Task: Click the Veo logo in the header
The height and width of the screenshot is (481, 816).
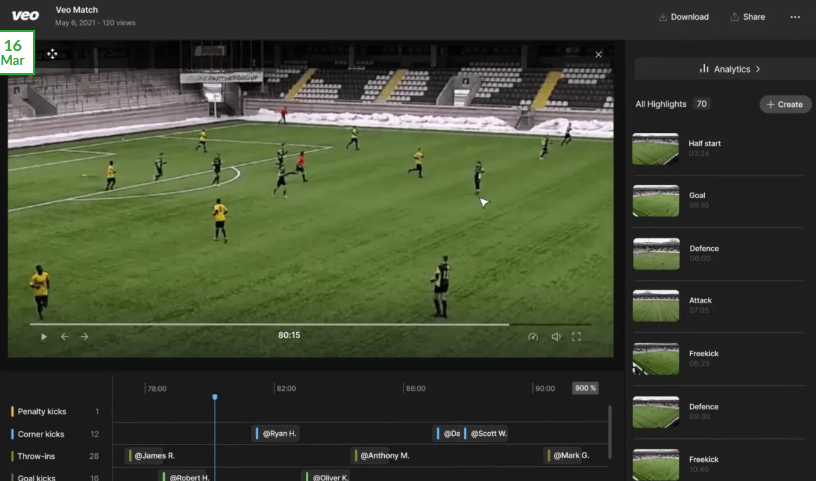Action: point(25,16)
